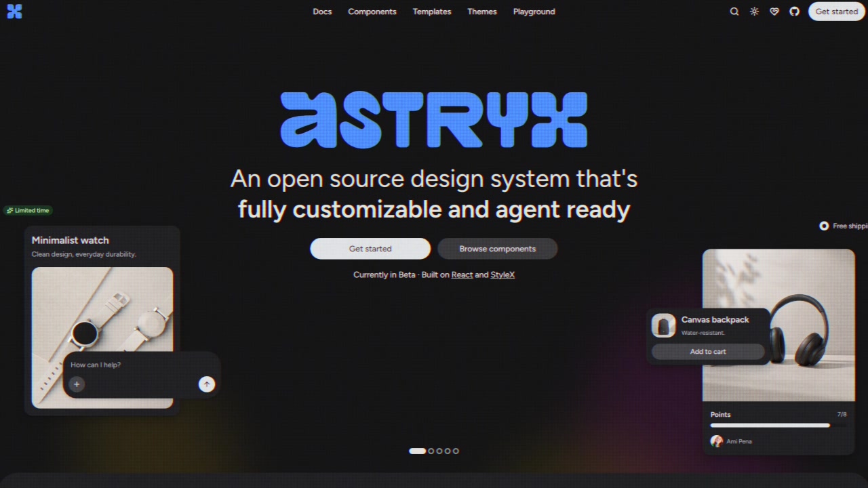The height and width of the screenshot is (488, 868).
Task: Open the Templates menu item
Action: point(432,12)
